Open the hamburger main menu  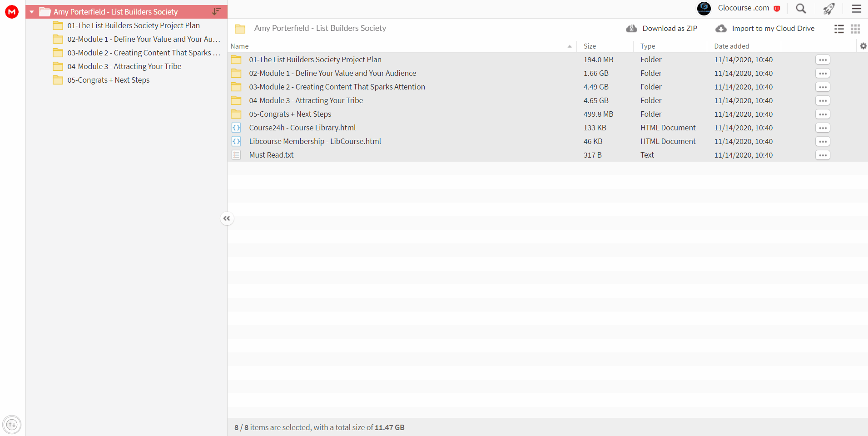pos(857,9)
